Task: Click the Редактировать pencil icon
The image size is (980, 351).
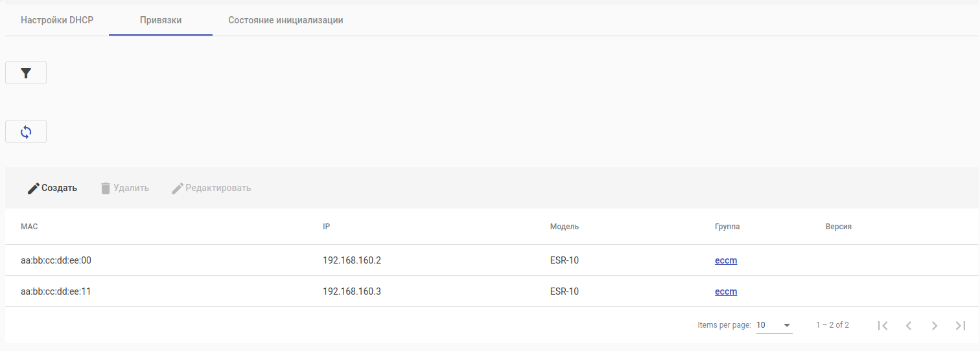Action: click(178, 188)
